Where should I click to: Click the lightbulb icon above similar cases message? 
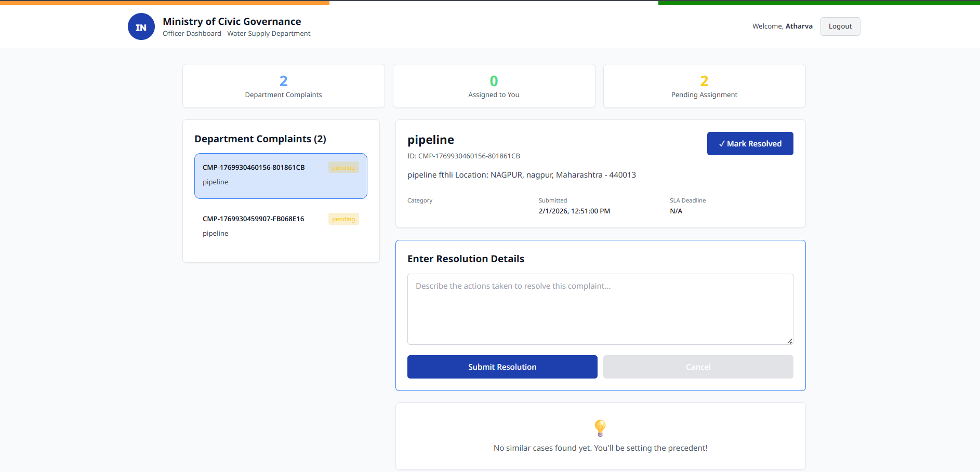pyautogui.click(x=600, y=428)
